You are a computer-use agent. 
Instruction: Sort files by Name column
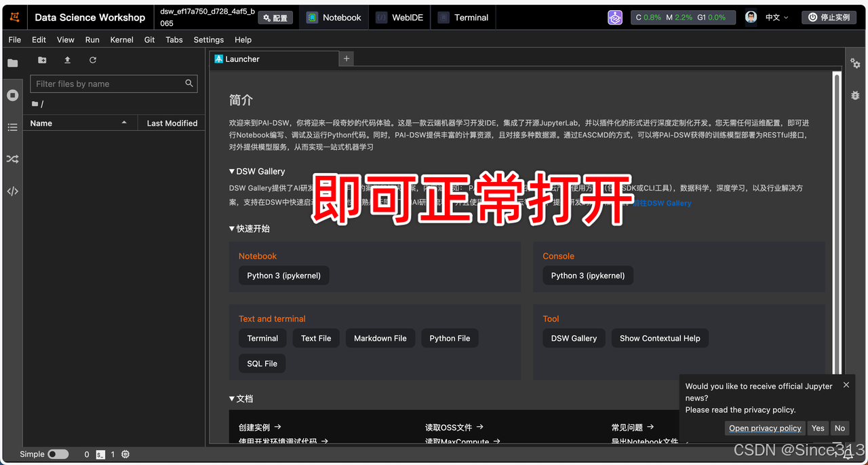(x=79, y=123)
